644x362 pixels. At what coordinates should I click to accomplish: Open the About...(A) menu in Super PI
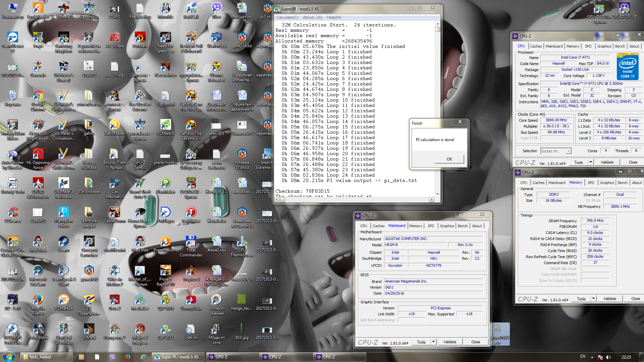(312, 17)
